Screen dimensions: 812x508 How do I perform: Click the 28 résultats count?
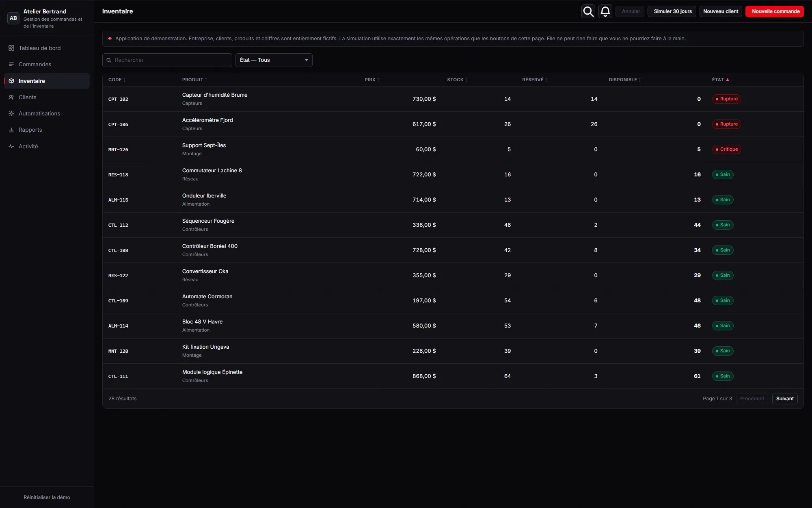(x=122, y=399)
